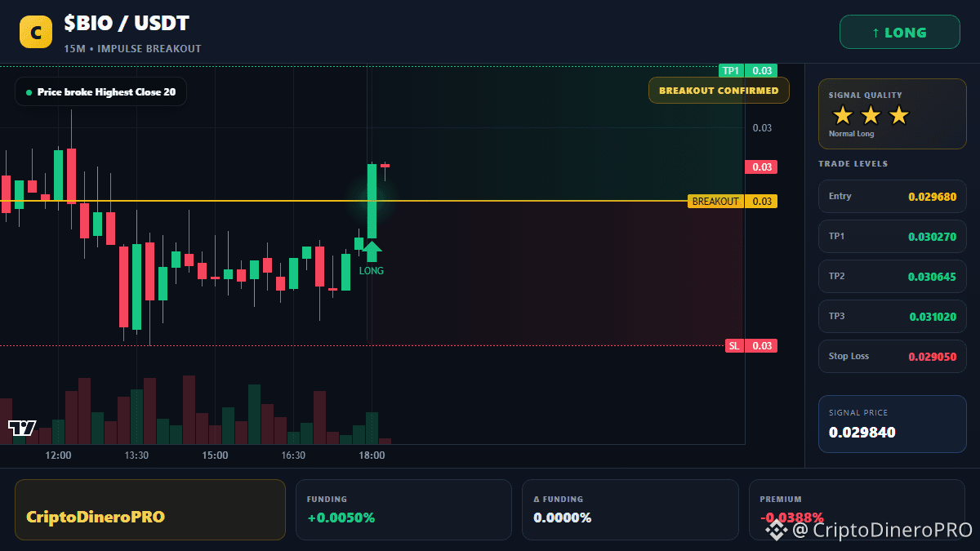Click the Price broke Highest Close 20 label
The width and height of the screenshot is (980, 551).
tap(100, 91)
